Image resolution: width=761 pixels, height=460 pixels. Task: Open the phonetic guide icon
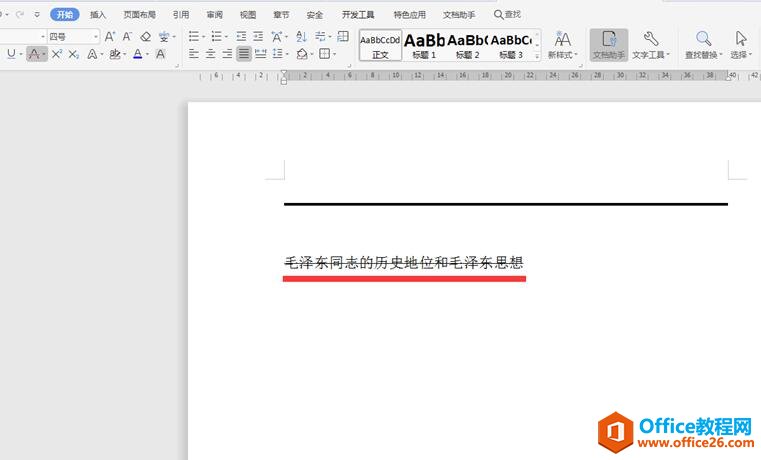[x=164, y=36]
